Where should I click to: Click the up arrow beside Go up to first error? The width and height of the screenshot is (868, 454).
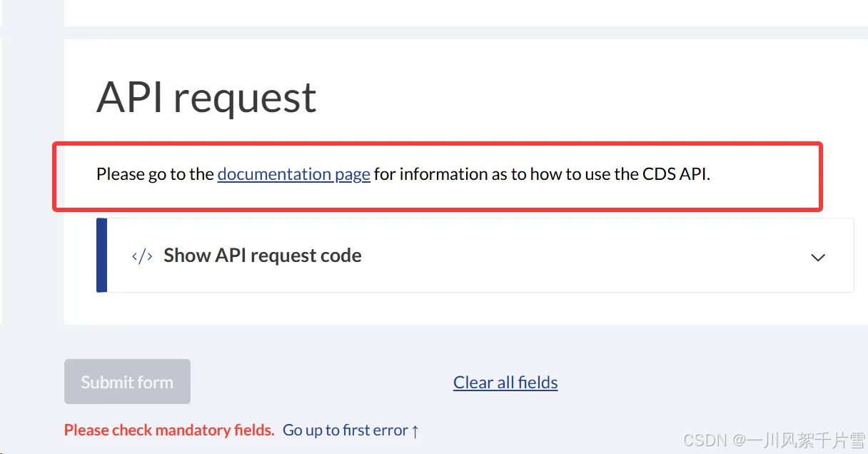click(x=415, y=430)
